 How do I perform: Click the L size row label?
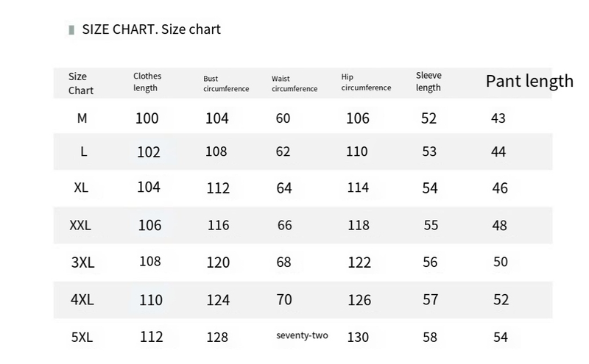coord(84,151)
